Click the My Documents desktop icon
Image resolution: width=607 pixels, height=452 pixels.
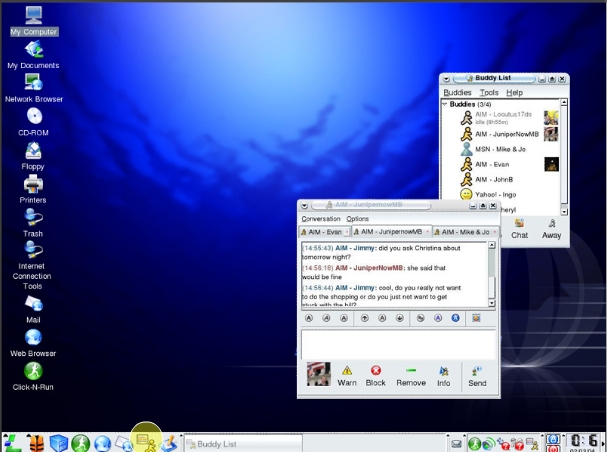pyautogui.click(x=33, y=55)
